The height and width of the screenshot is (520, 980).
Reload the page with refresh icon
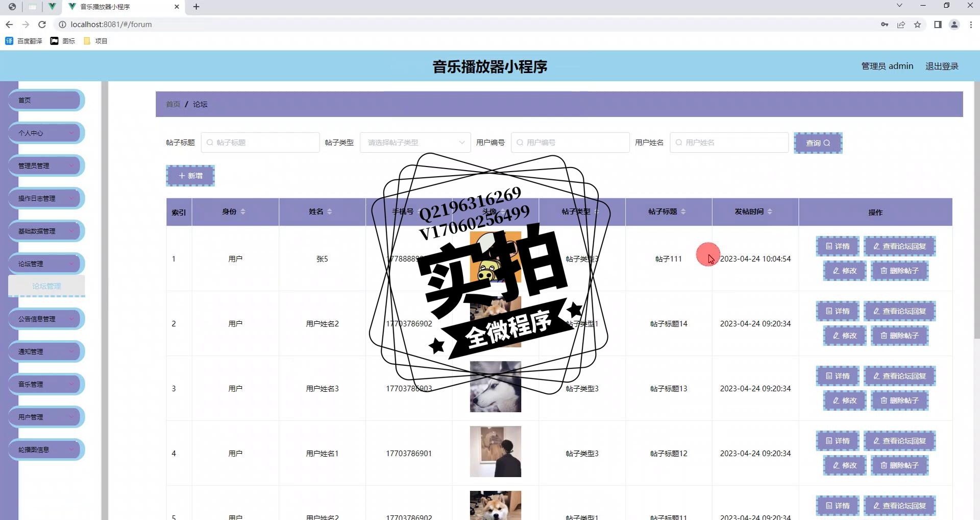click(x=42, y=25)
